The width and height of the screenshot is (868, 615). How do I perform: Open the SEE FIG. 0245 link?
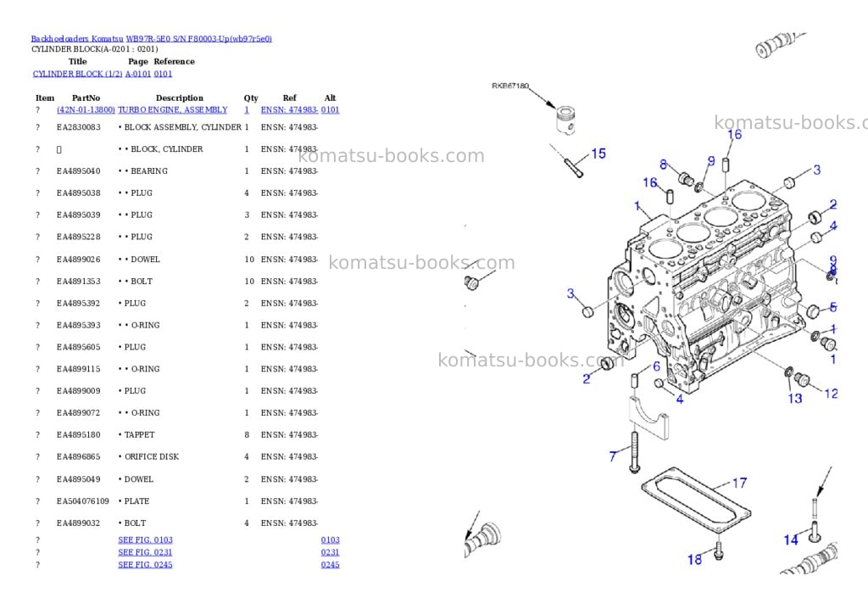click(x=145, y=565)
